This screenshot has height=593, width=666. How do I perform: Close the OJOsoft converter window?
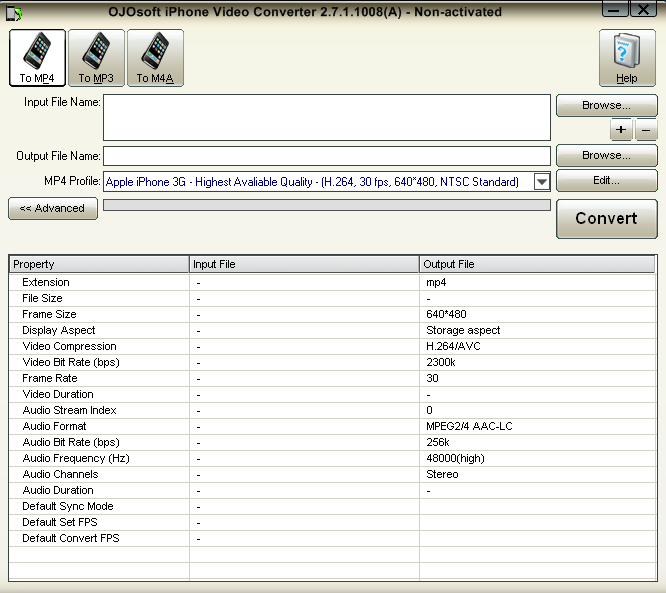click(643, 9)
